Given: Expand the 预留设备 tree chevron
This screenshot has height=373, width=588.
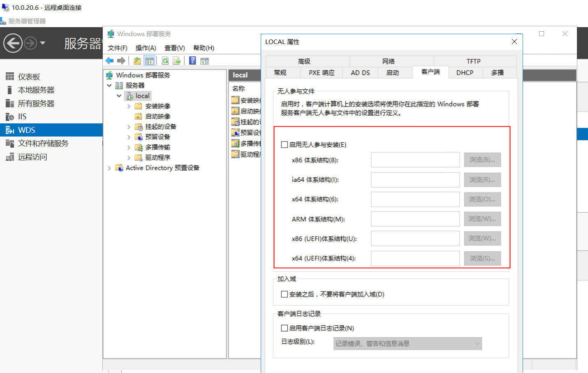Looking at the screenshot, I should click(x=129, y=137).
